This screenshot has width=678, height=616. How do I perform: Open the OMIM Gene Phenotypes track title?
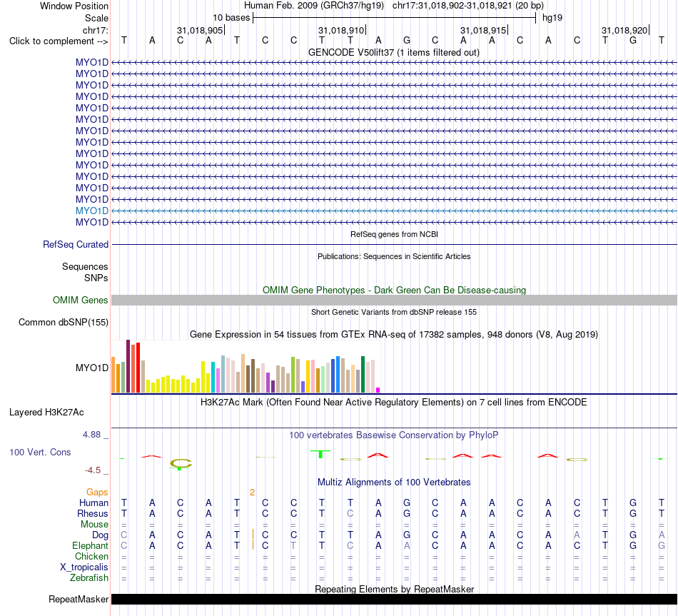click(394, 290)
